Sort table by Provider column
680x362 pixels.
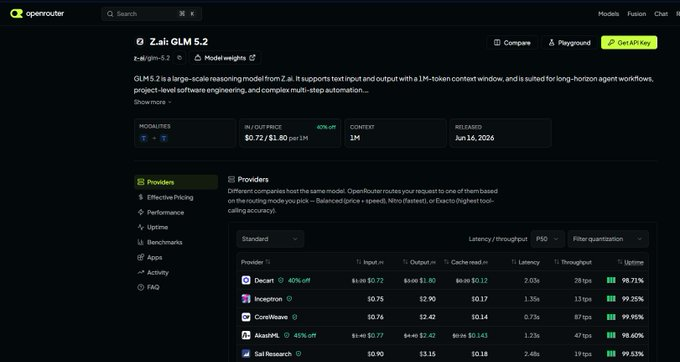tap(255, 262)
